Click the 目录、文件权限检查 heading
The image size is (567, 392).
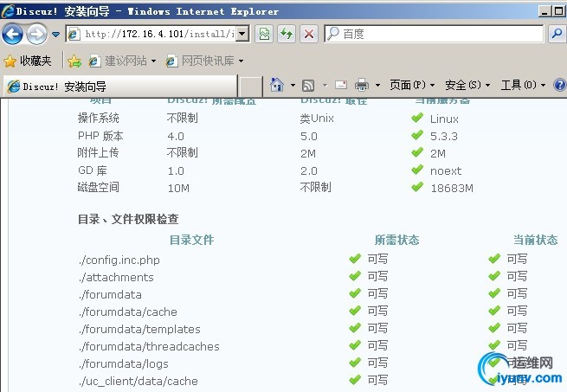(128, 219)
